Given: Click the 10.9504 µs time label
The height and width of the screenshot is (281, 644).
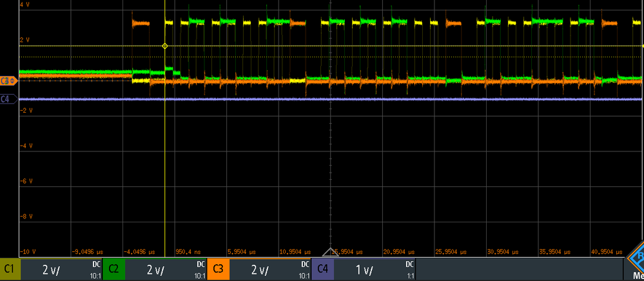Looking at the screenshot, I should pos(294,251).
